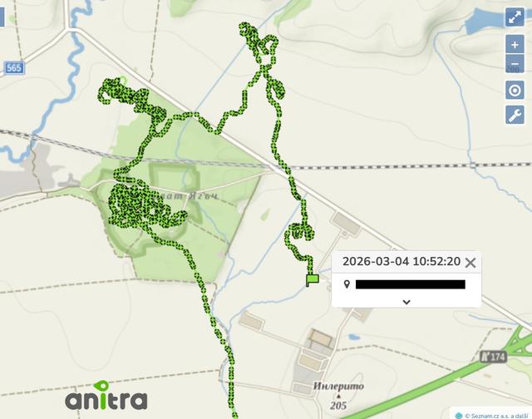Click the 2026-03-04 10:52:20 timestamp
Image resolution: width=532 pixels, height=419 pixels.
(x=401, y=262)
